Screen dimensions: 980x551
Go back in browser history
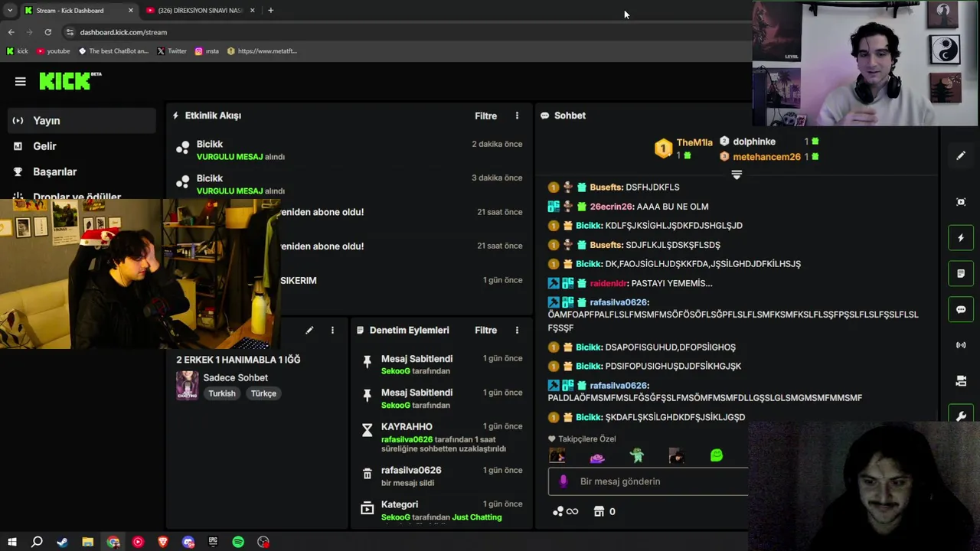click(11, 32)
